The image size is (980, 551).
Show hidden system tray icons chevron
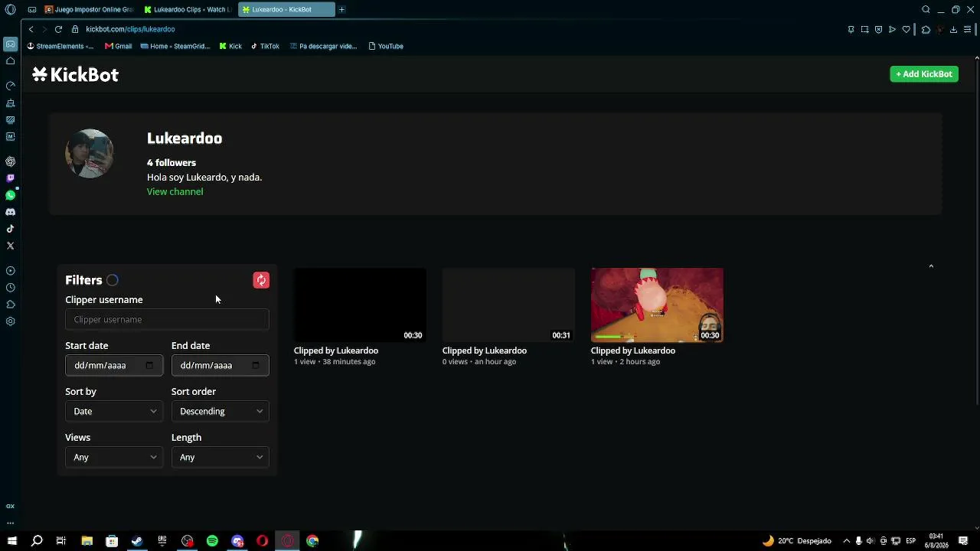point(846,541)
